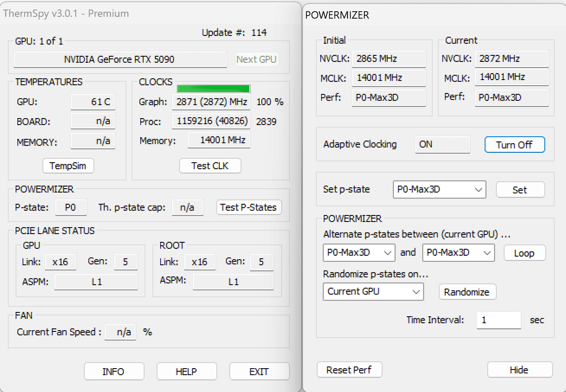
Task: Hide the Powermizer panel
Action: pos(519,370)
